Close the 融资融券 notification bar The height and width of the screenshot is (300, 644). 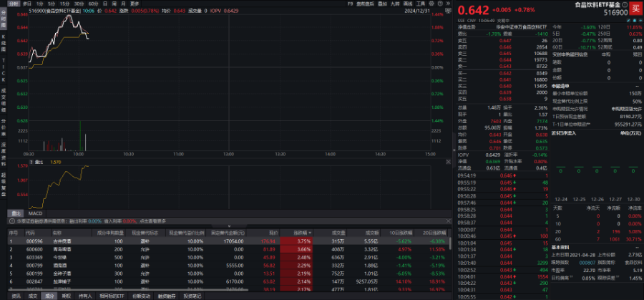tap(449, 221)
